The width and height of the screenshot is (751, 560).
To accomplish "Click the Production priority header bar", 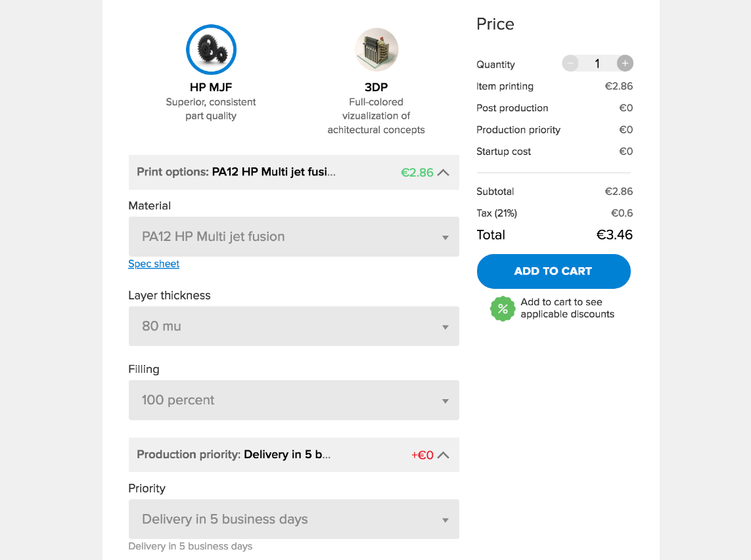I will [x=263, y=455].
